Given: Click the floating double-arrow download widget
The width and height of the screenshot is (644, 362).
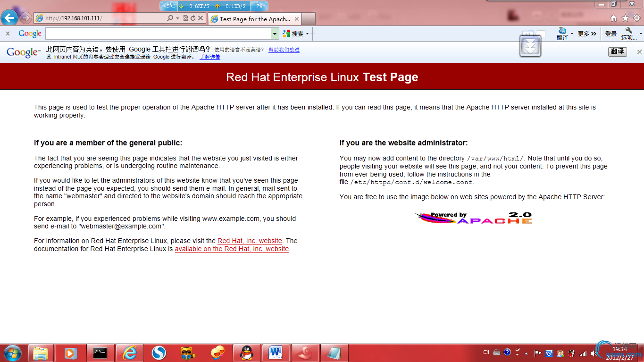Looking at the screenshot, I should (530, 46).
